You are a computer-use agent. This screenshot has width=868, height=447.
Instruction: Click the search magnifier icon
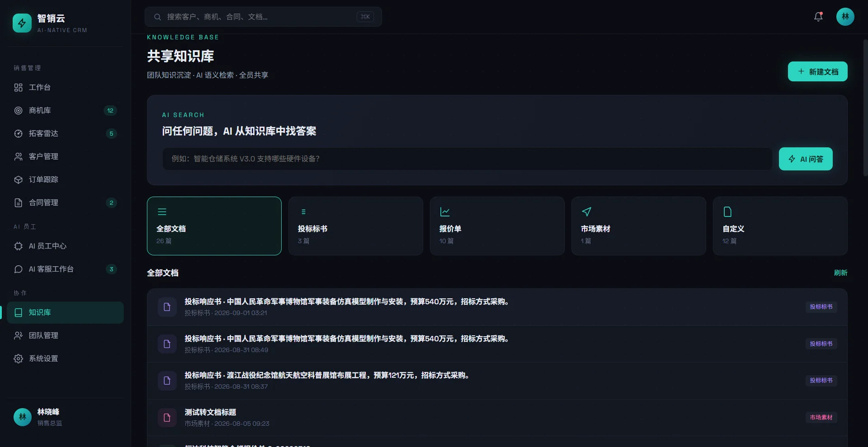pyautogui.click(x=157, y=17)
